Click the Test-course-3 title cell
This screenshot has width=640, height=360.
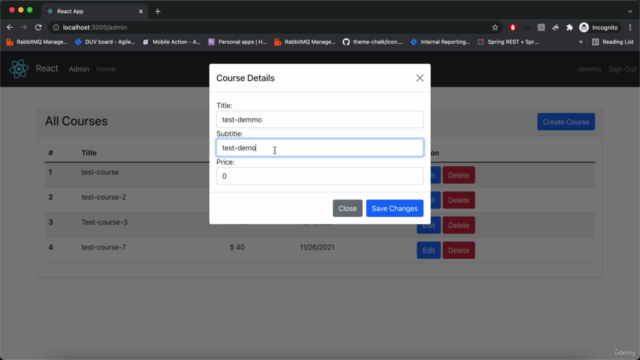(x=104, y=222)
